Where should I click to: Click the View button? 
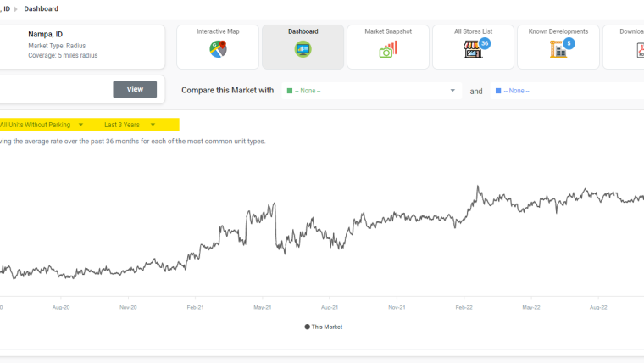point(135,89)
